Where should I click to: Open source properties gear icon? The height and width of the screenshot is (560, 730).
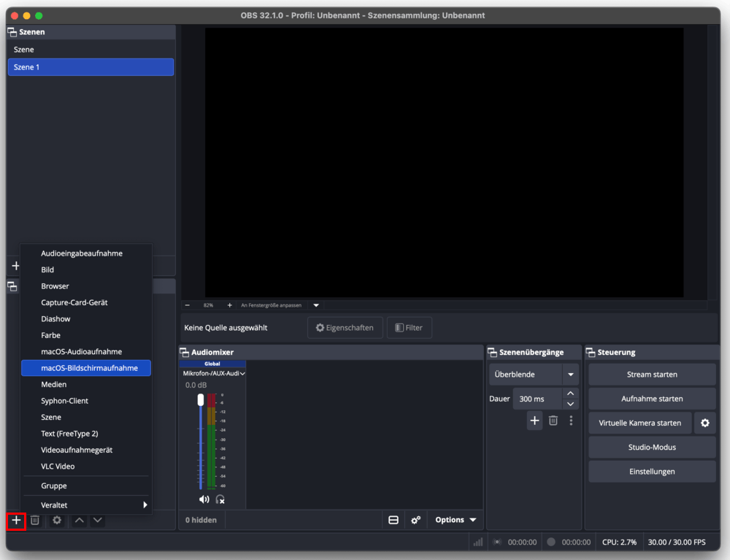click(x=57, y=521)
